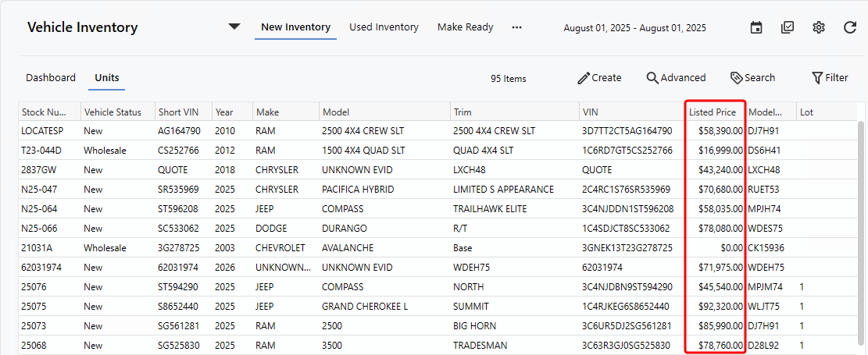This screenshot has width=868, height=355.
Task: Click the Create pencil icon
Action: pos(584,78)
